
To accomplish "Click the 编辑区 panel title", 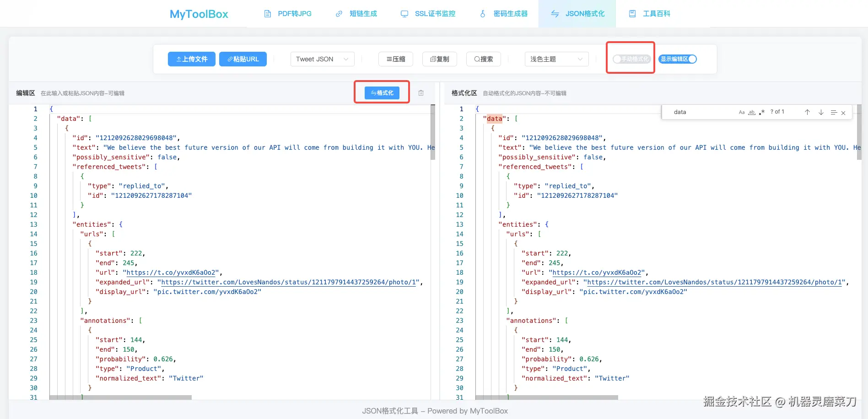I will pyautogui.click(x=26, y=93).
